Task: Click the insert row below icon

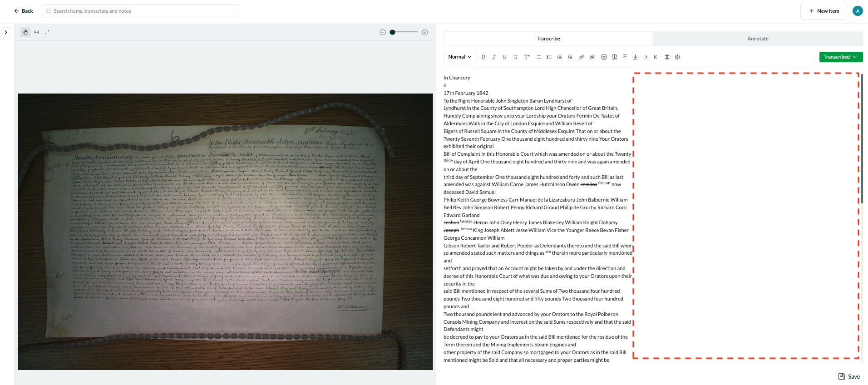Action: coord(635,57)
